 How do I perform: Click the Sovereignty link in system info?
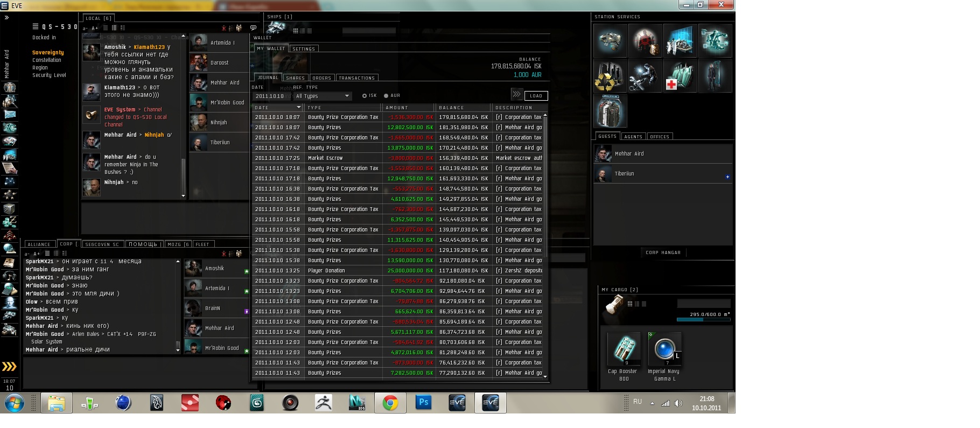(x=48, y=53)
